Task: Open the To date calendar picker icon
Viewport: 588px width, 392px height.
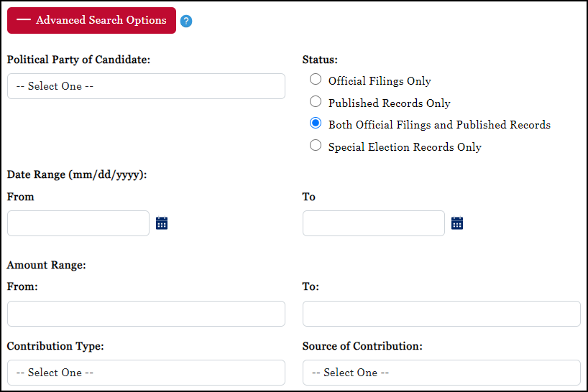Action: pos(457,223)
